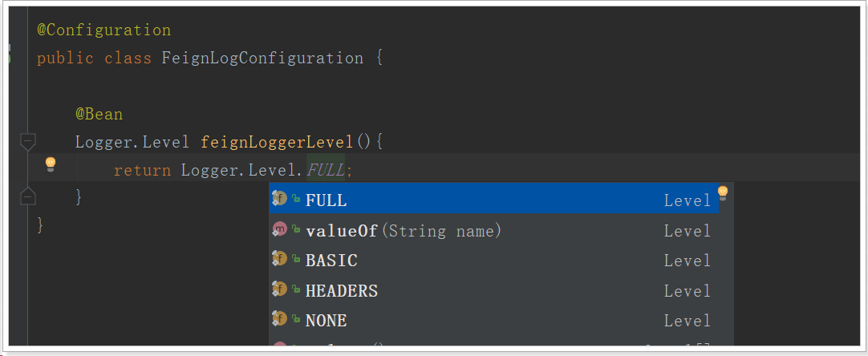Choose valueOf(String name) completion entry

(x=403, y=231)
